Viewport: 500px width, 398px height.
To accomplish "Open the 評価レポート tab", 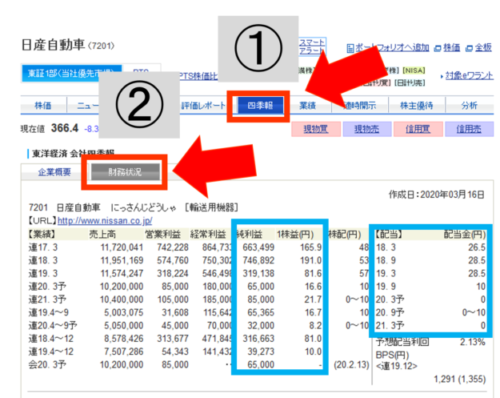I will click(x=203, y=106).
